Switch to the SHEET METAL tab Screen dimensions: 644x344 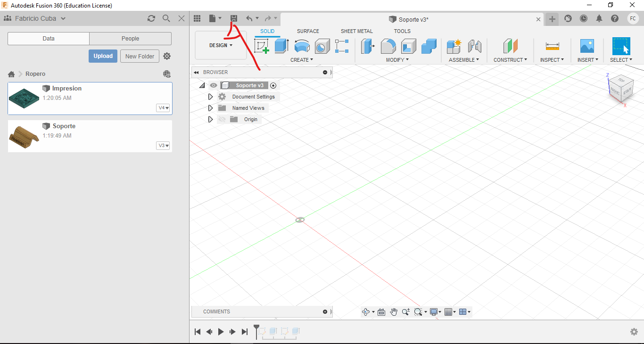[357, 31]
